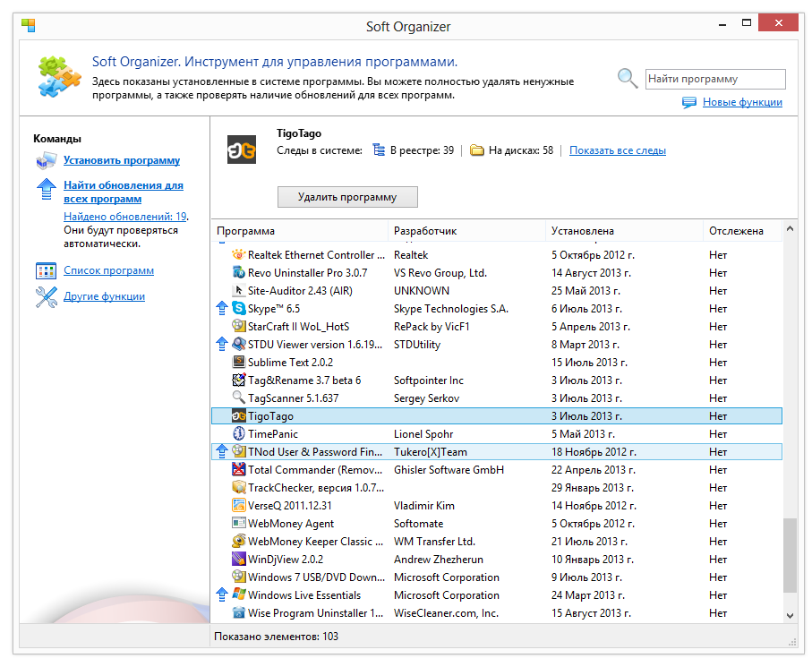Image resolution: width=812 pixels, height=667 pixels.
Task: Select the Site-Auditor 2.43 (AIR) row
Action: pyautogui.click(x=497, y=290)
